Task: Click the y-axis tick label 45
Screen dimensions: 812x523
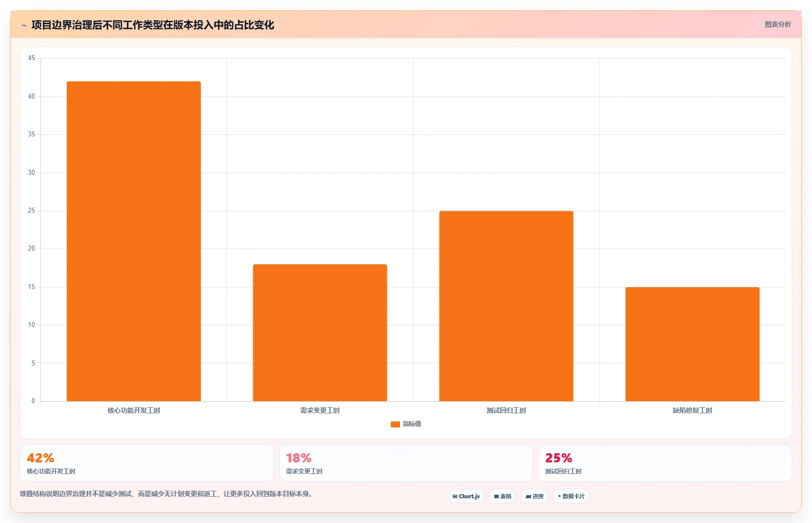Action: (x=31, y=58)
